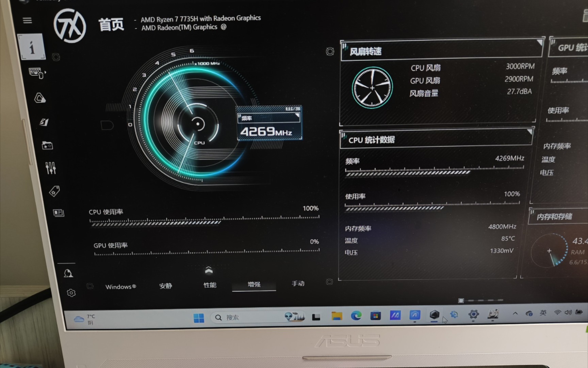This screenshot has width=588, height=368.
Task: Open the CPU 统计数据 panel dropdown arrow
Action: tap(530, 132)
